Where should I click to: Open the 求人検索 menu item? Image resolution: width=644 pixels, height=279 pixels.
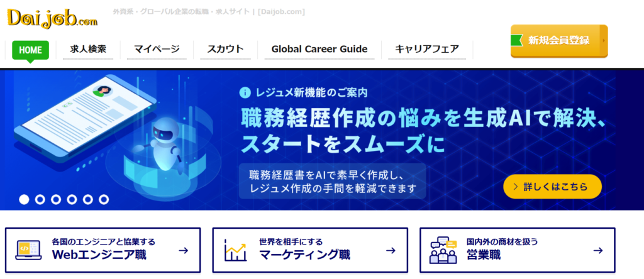coord(88,49)
